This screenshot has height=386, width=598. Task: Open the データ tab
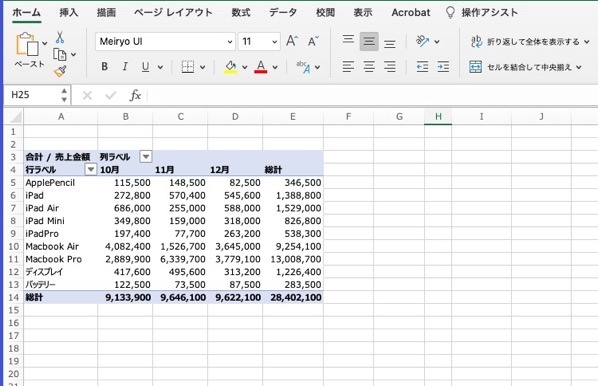[x=283, y=13]
